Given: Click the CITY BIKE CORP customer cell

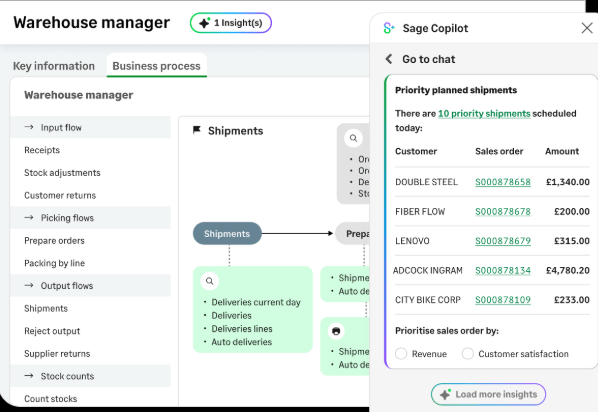Looking at the screenshot, I should coord(428,300).
